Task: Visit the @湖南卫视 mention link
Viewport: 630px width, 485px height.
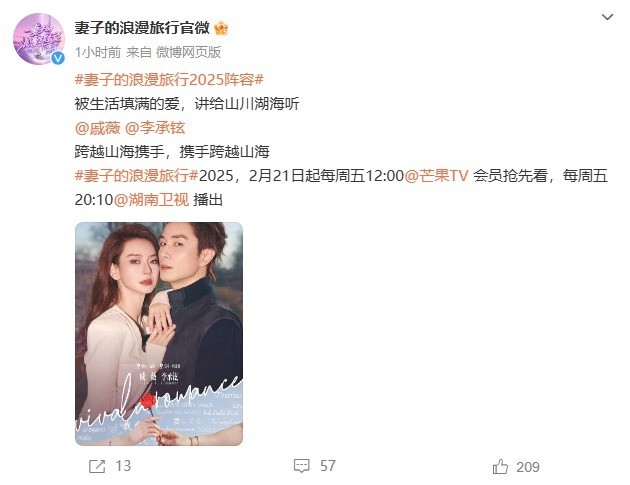Action: pyautogui.click(x=151, y=200)
